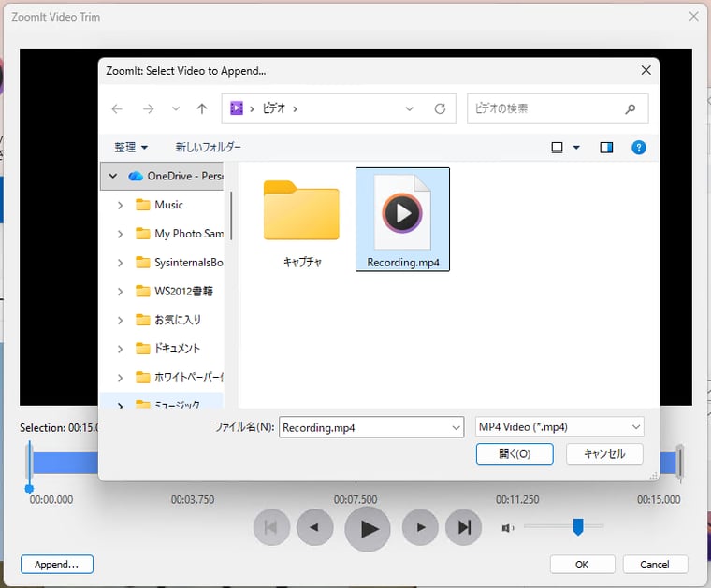Jump to end of video
This screenshot has width=711, height=588.
[463, 527]
